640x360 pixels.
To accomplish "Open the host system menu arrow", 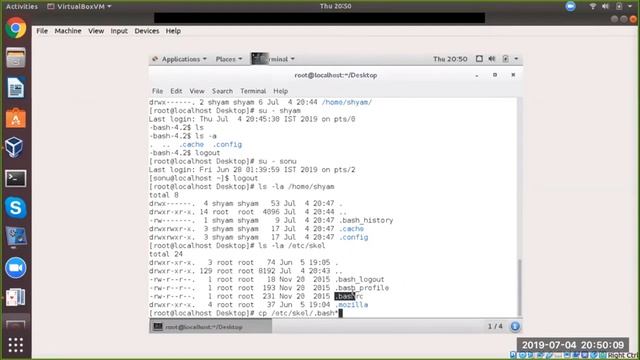I will [630, 6].
